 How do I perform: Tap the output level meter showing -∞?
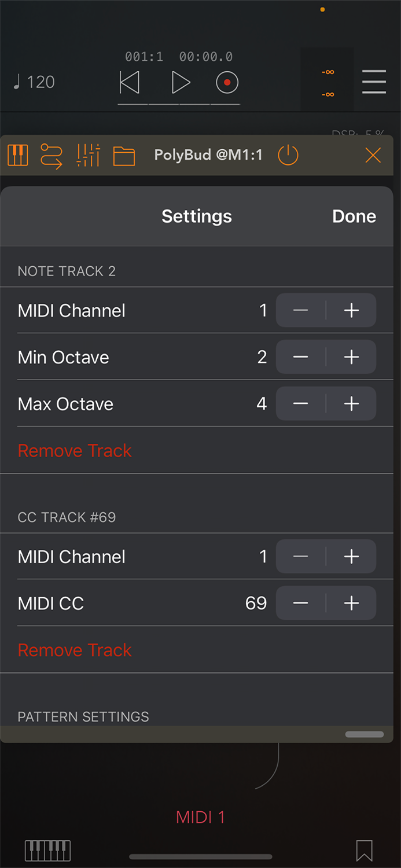[x=327, y=81]
